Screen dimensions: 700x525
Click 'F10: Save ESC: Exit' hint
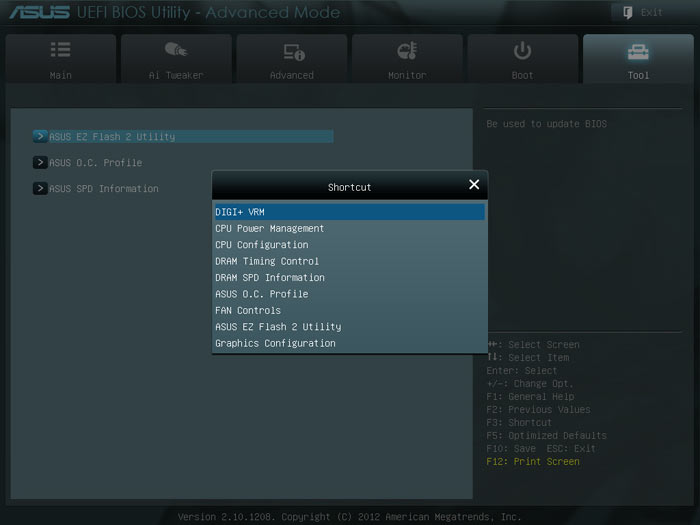pyautogui.click(x=541, y=448)
